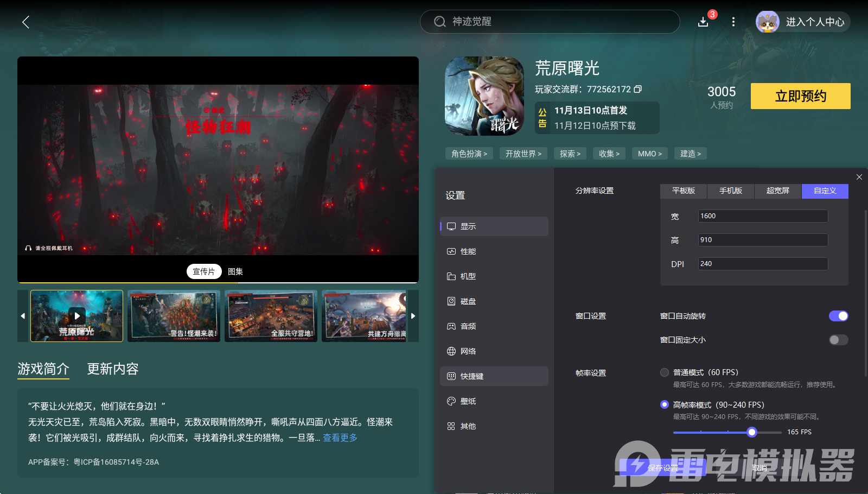Open 音频 audio settings
The height and width of the screenshot is (494, 868).
click(494, 326)
